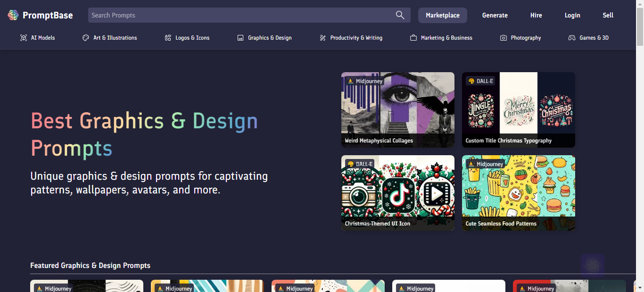This screenshot has width=644, height=292.
Task: Click the Graphics & Design image icon
Action: (x=240, y=38)
